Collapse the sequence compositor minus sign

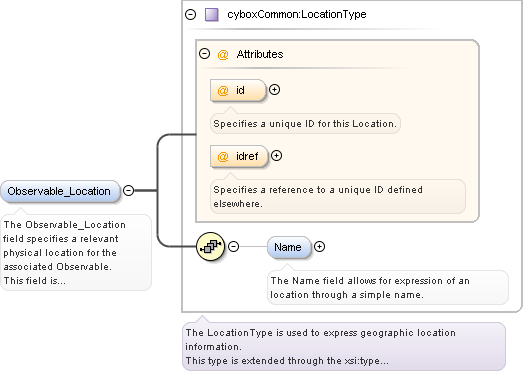pyautogui.click(x=233, y=247)
